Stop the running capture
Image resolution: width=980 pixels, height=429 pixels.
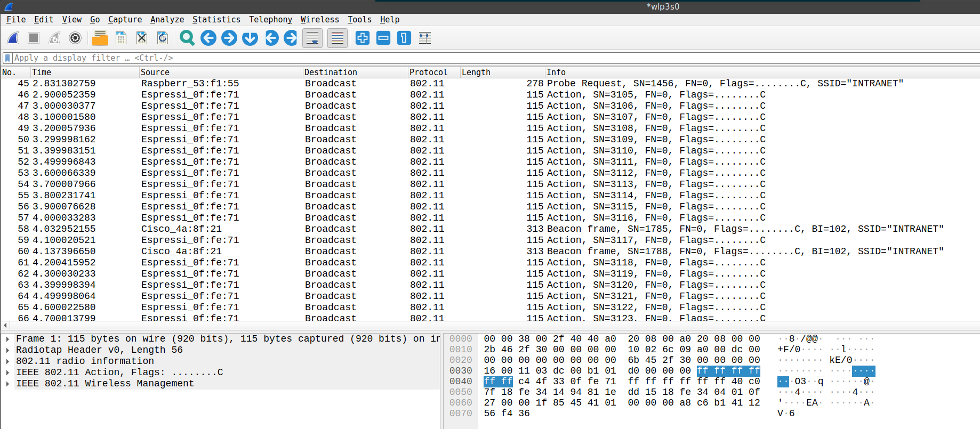point(34,38)
